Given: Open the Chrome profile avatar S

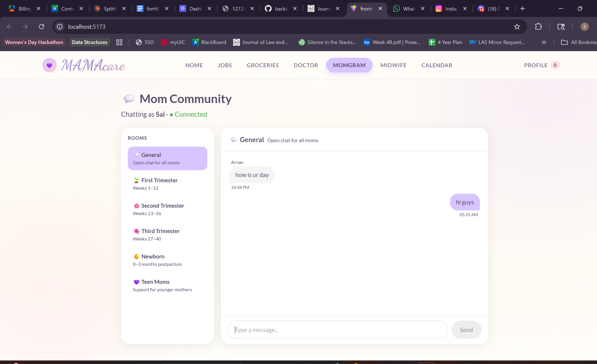Looking at the screenshot, I should pyautogui.click(x=584, y=27).
